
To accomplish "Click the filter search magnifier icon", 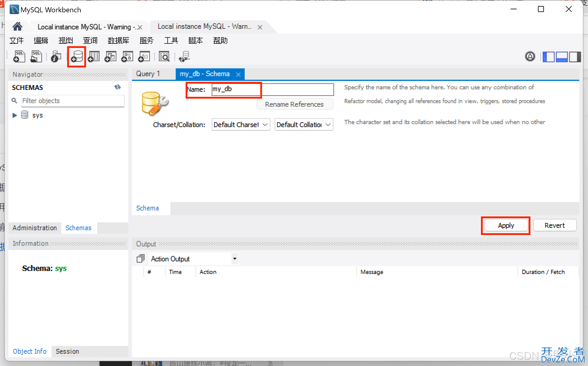I will click(x=14, y=100).
